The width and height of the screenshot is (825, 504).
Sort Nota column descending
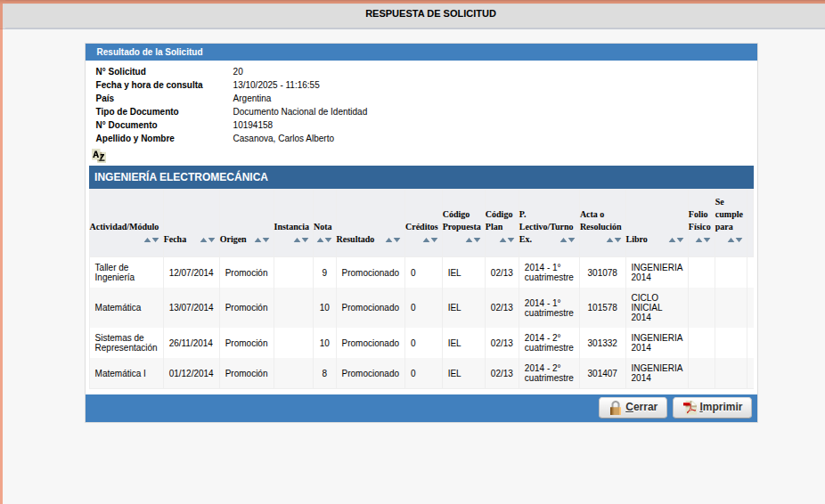327,240
